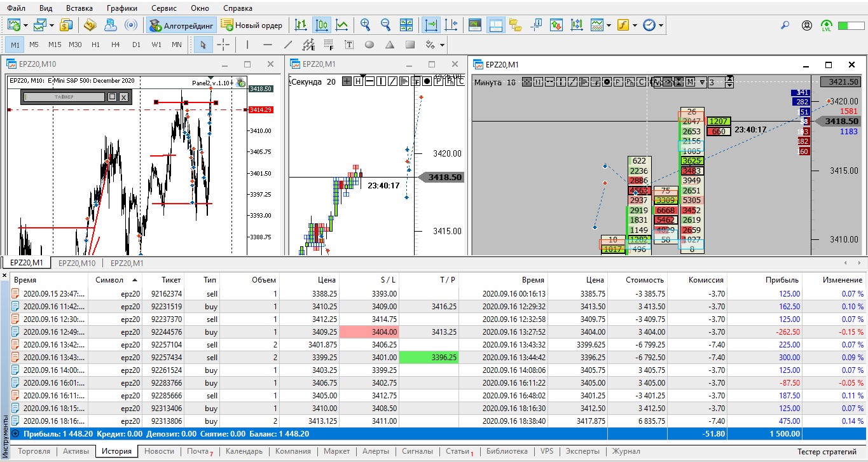
Task: Click the yellow f function icon
Action: [x=623, y=25]
